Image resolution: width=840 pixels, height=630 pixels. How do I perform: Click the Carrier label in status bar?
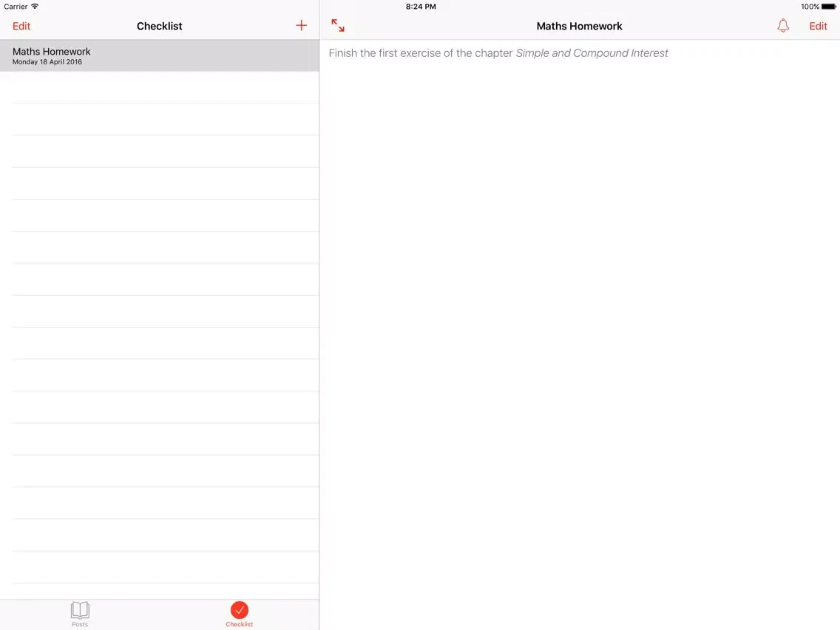pyautogui.click(x=16, y=7)
